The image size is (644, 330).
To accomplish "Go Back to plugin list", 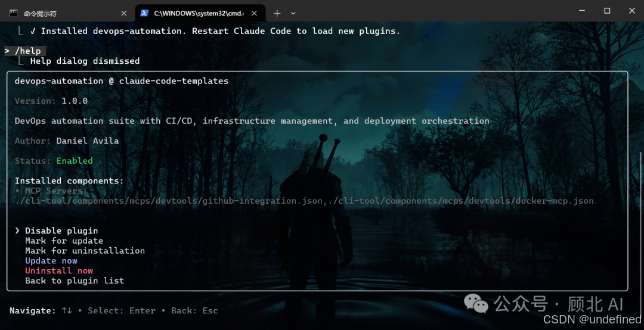I will tap(75, 281).
